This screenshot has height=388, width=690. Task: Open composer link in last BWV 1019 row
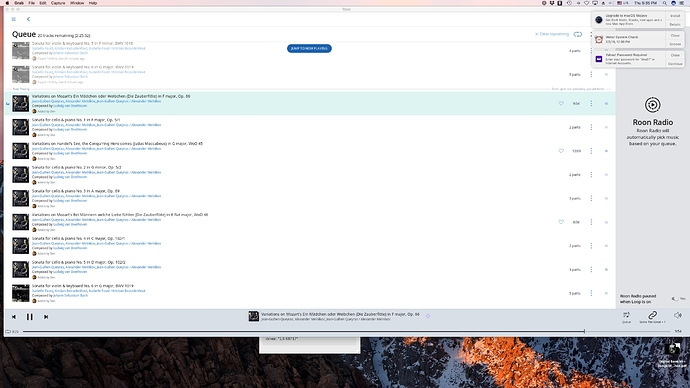click(x=70, y=296)
